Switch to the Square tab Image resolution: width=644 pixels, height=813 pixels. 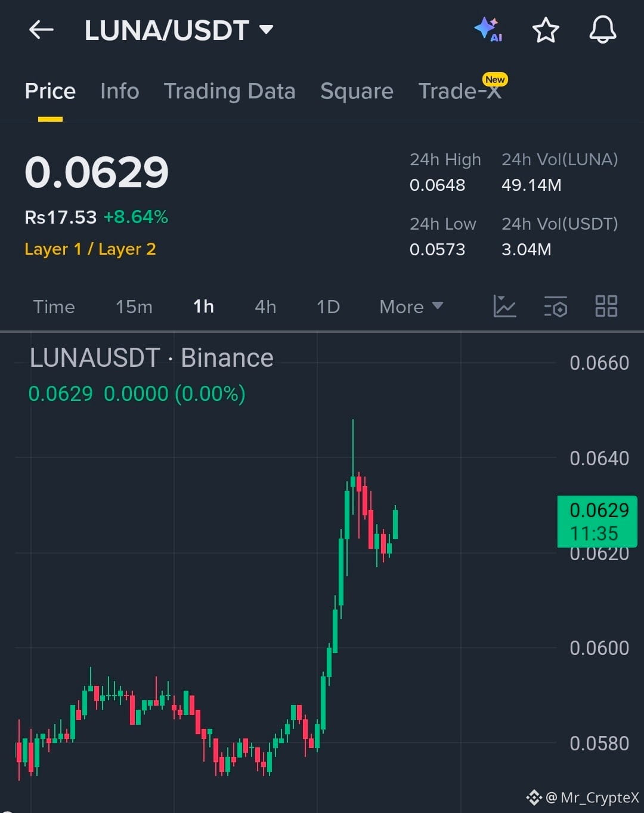pos(357,91)
